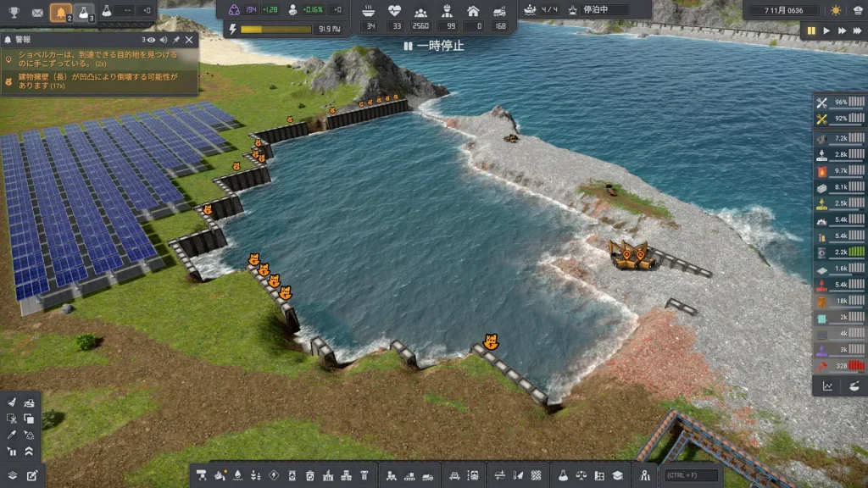
Task: Click the health heart icon
Action: (x=394, y=11)
